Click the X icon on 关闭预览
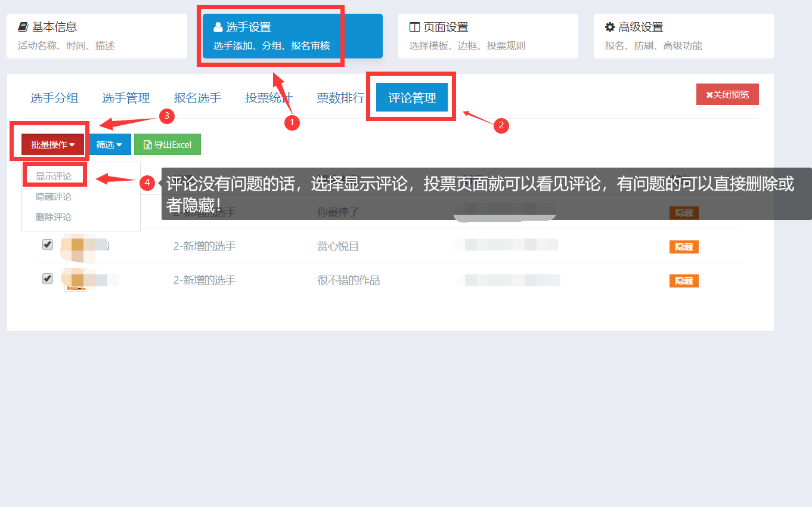Viewport: 812px width, 507px height. pos(709,95)
